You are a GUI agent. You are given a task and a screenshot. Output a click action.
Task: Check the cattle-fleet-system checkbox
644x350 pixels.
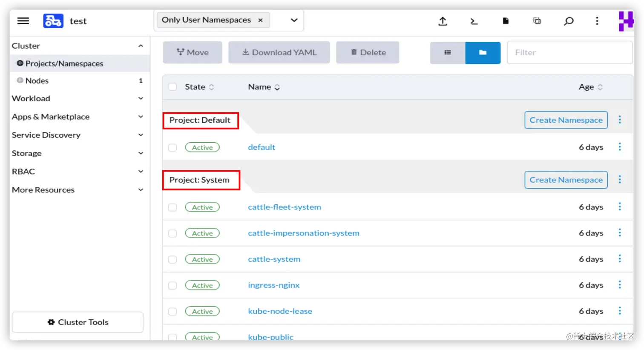pyautogui.click(x=172, y=207)
